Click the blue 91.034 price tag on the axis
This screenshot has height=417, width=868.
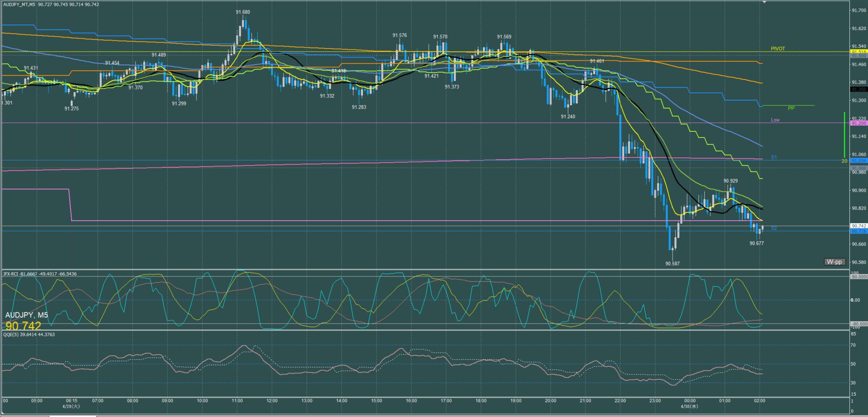coord(858,161)
